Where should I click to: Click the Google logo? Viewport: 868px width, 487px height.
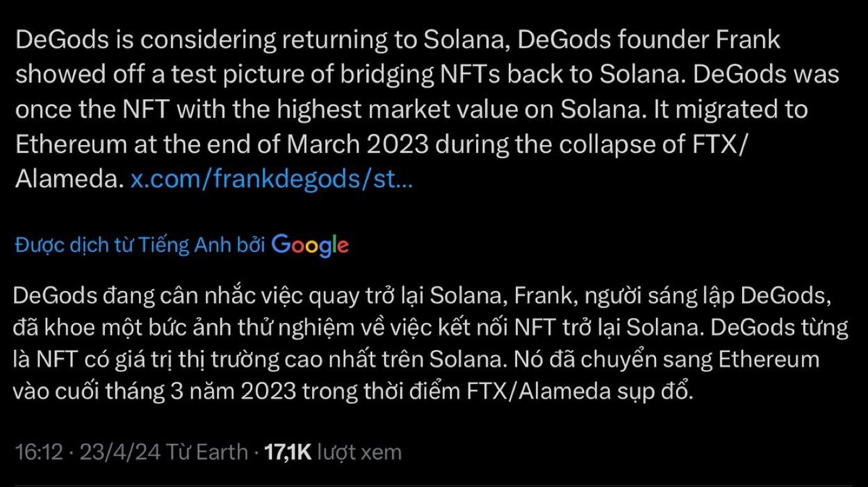pyautogui.click(x=309, y=245)
